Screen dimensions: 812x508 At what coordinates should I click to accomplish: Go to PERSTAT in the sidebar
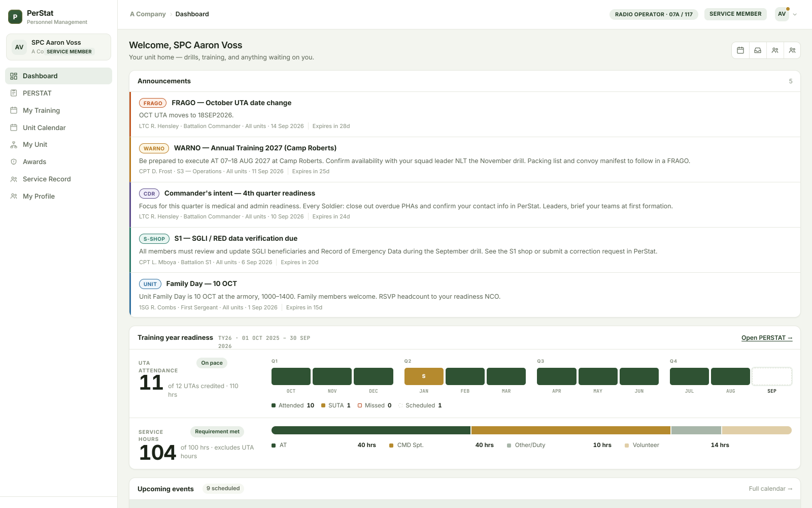(x=58, y=93)
